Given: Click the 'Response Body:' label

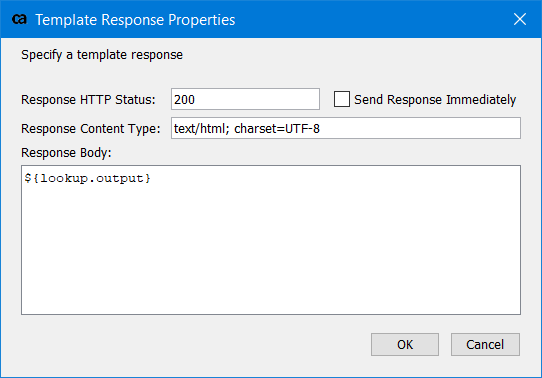Looking at the screenshot, I should coord(66,152).
